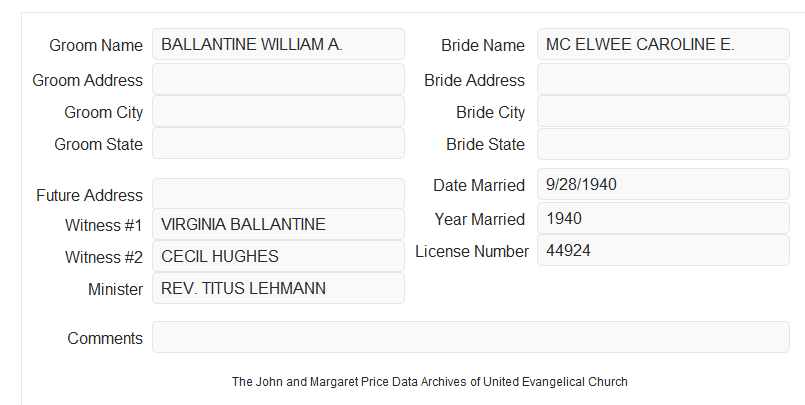Click the Year Married field showing 1940
Image resolution: width=805 pixels, height=405 pixels.
(x=663, y=218)
